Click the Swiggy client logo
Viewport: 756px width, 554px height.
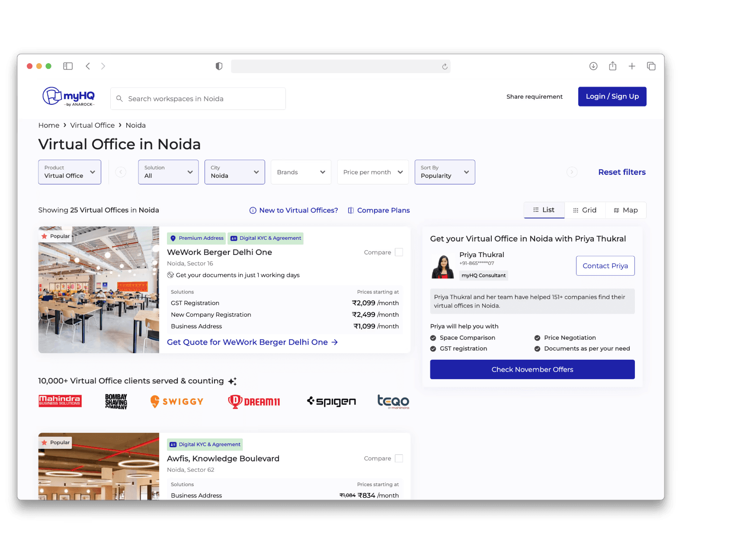tap(177, 402)
